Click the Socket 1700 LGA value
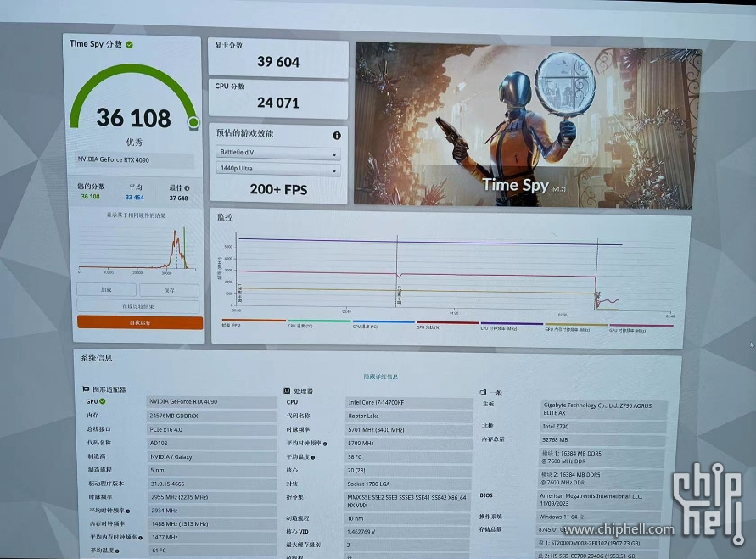The width and height of the screenshot is (756, 559). (x=408, y=484)
